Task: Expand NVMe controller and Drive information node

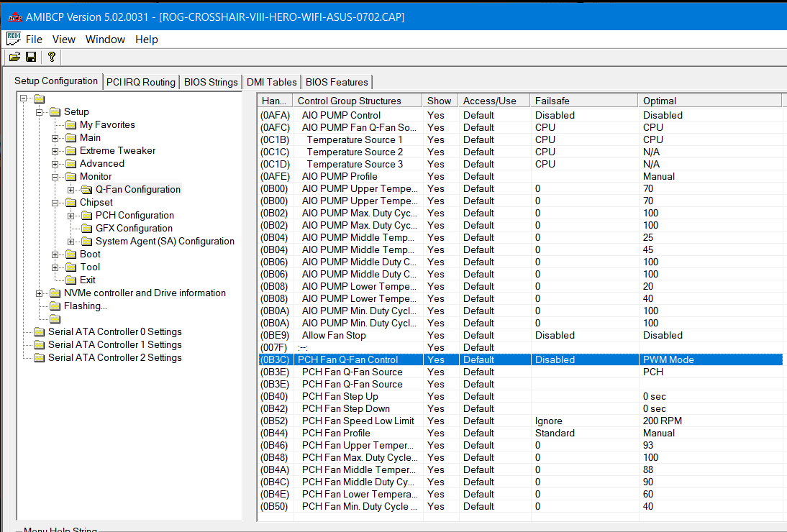Action: [x=39, y=294]
